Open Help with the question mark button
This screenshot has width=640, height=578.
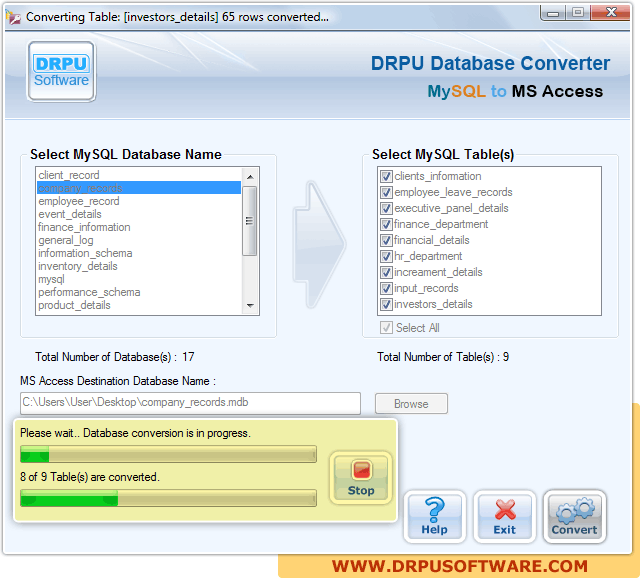435,517
